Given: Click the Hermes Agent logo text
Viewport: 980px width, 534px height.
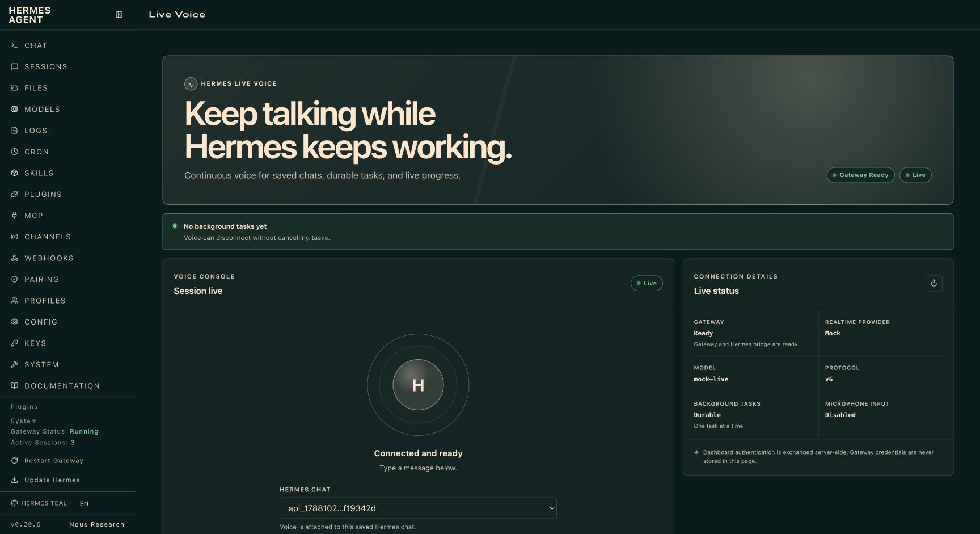Looking at the screenshot, I should (x=29, y=15).
